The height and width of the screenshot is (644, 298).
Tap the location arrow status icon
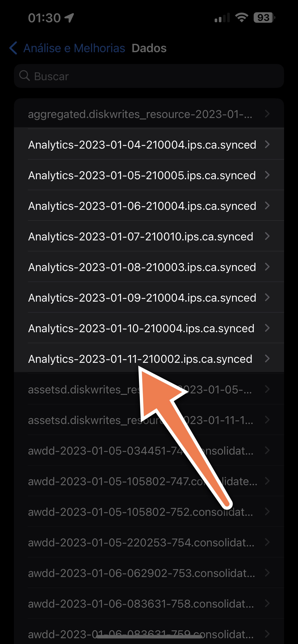[69, 18]
